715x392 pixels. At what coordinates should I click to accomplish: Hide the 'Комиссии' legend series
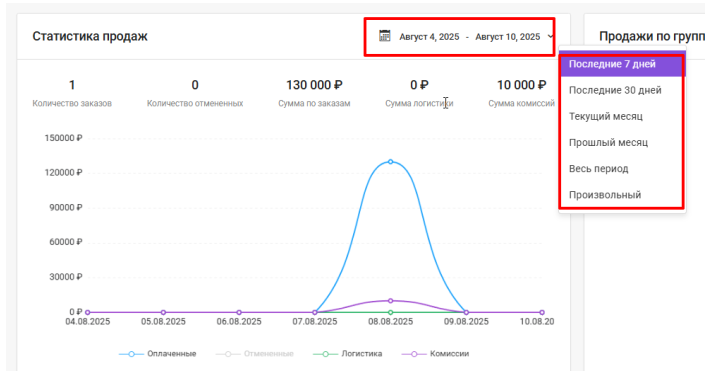tap(435, 354)
